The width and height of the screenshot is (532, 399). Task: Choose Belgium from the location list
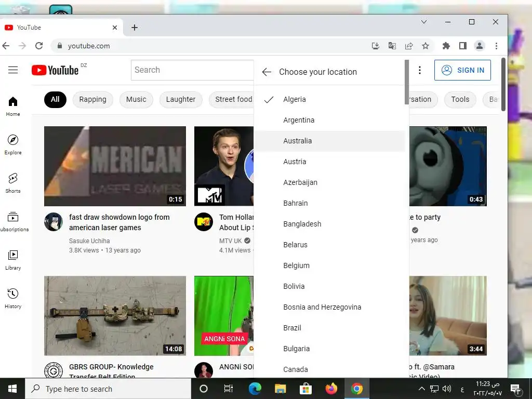(x=329, y=265)
